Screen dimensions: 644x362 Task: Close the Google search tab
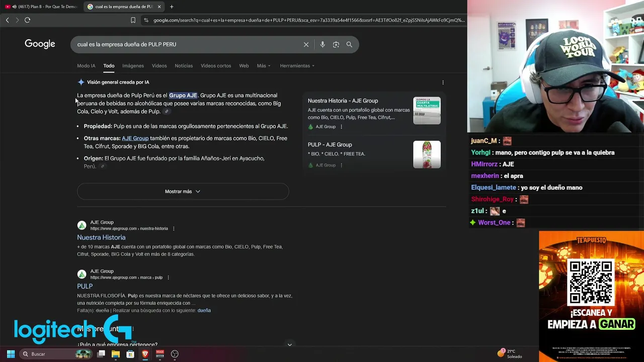[x=159, y=7]
